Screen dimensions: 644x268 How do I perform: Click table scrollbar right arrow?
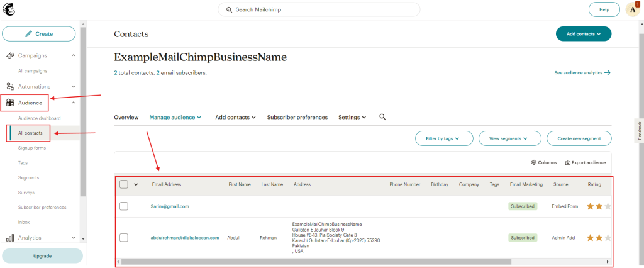pos(608,262)
